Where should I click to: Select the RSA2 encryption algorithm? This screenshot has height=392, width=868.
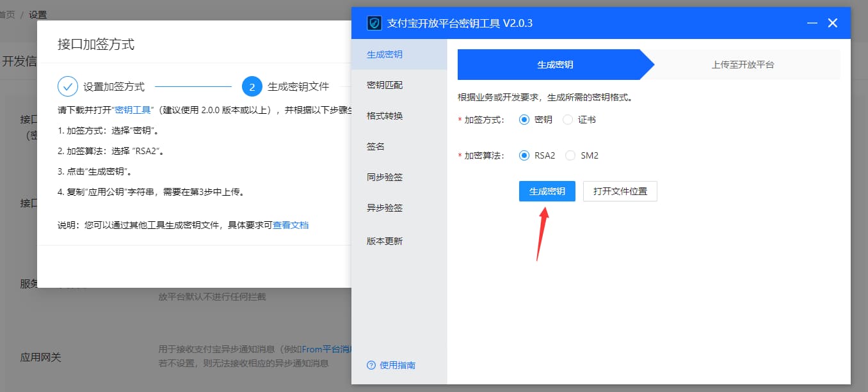pos(523,155)
